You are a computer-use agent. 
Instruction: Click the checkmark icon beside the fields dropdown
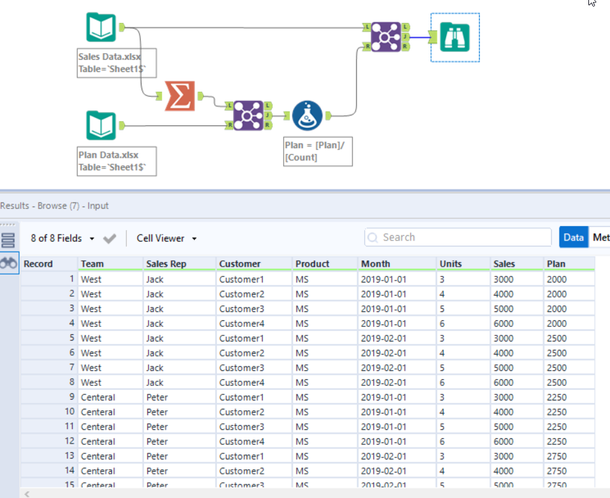pyautogui.click(x=110, y=238)
